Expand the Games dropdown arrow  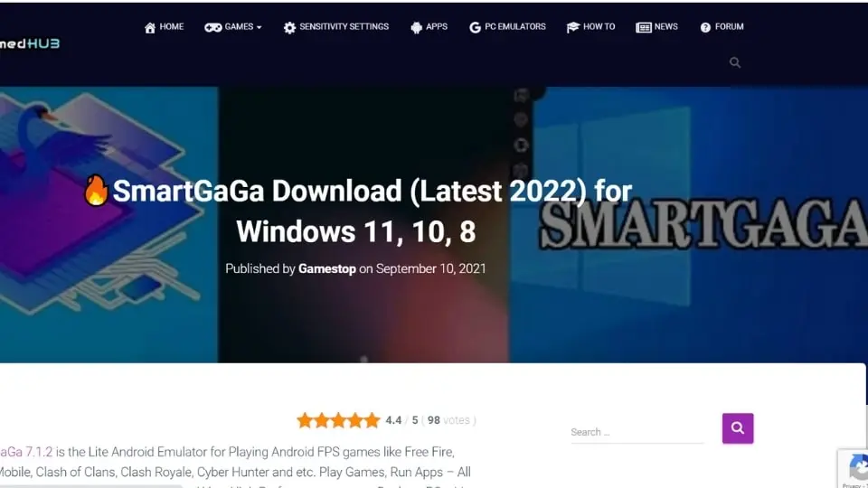(259, 28)
